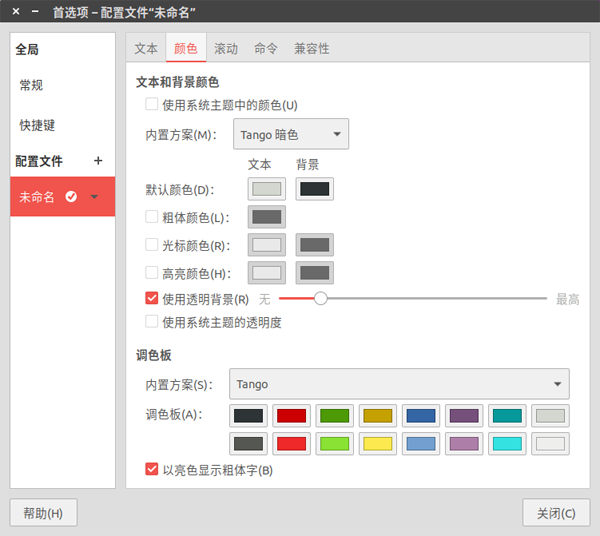Switch to the 颜色 tab
Image resolution: width=600 pixels, height=536 pixels.
coord(186,48)
